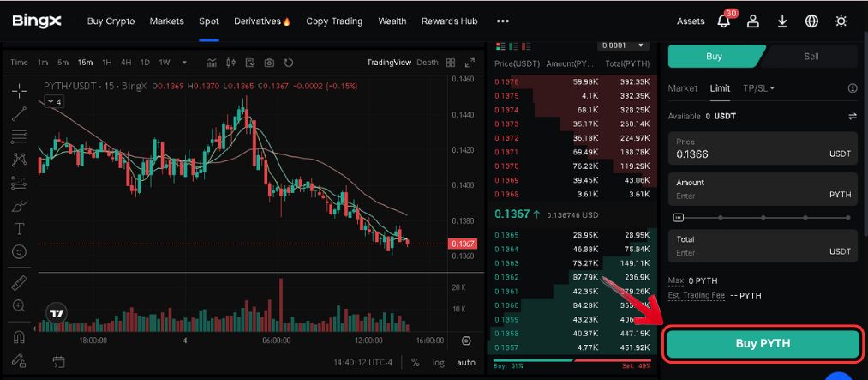Screen dimensions: 868x380
Task: Open the notifications bell icon
Action: pos(723,21)
